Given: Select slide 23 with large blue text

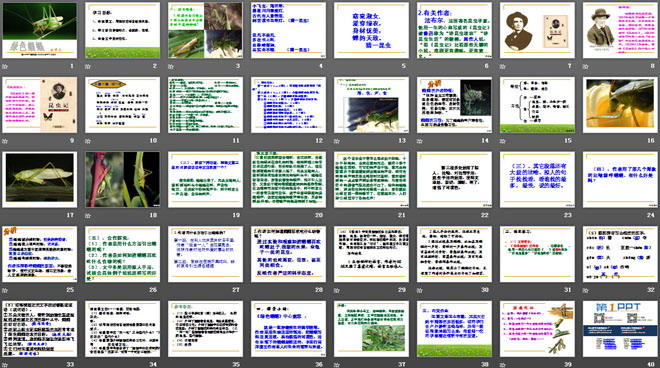Looking at the screenshot, I should (x=538, y=179).
